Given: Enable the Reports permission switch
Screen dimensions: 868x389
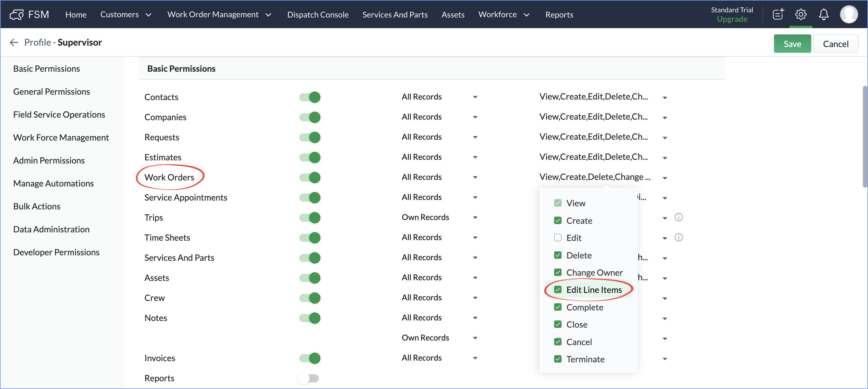Looking at the screenshot, I should (x=309, y=378).
